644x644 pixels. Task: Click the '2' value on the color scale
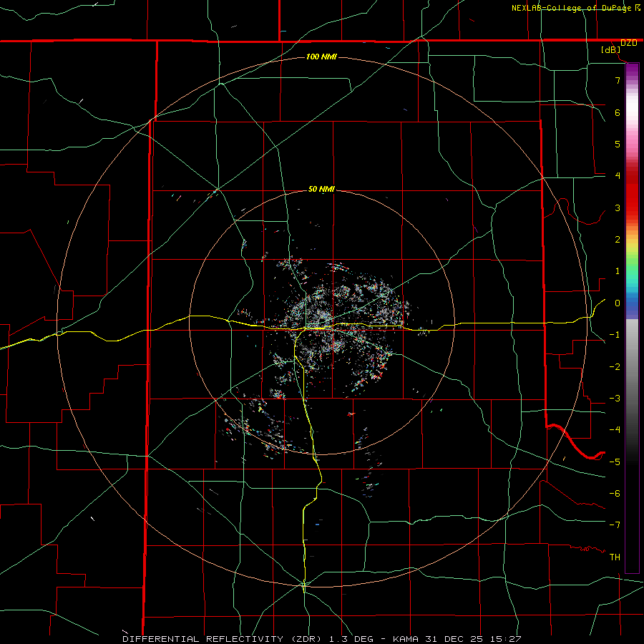[x=618, y=240]
